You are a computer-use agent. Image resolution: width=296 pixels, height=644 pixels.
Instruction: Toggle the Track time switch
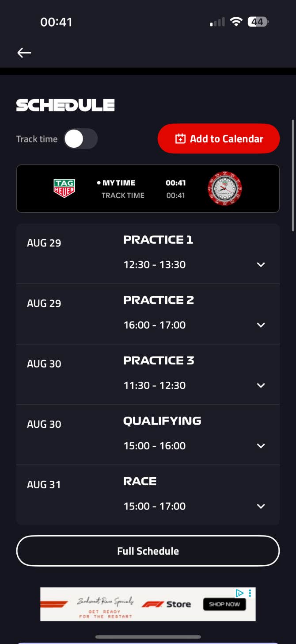(80, 139)
